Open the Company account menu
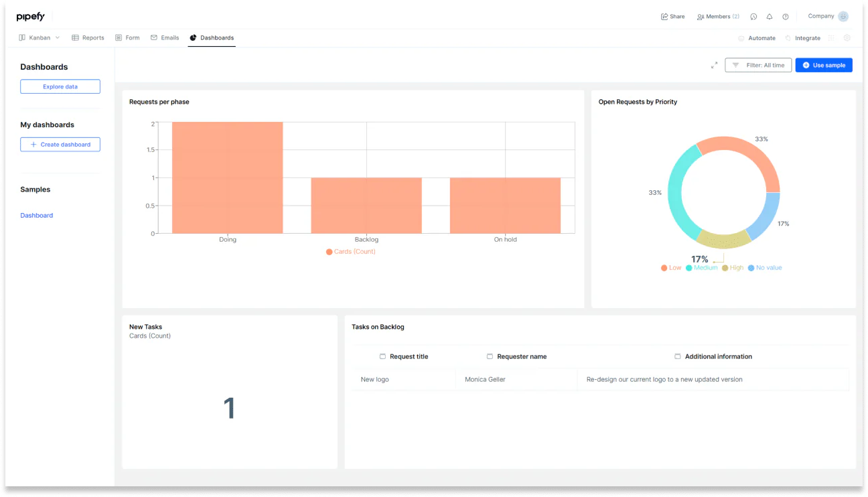This screenshot has height=497, width=868. pos(828,16)
